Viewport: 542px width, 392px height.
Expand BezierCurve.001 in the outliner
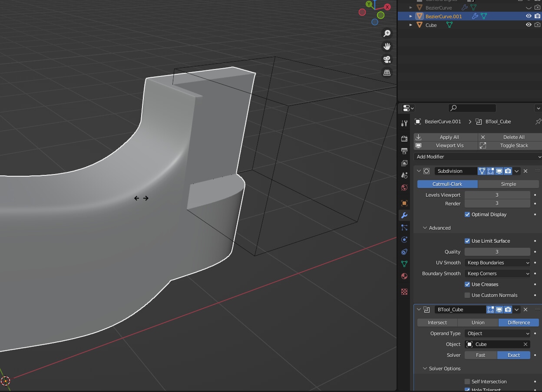click(411, 16)
